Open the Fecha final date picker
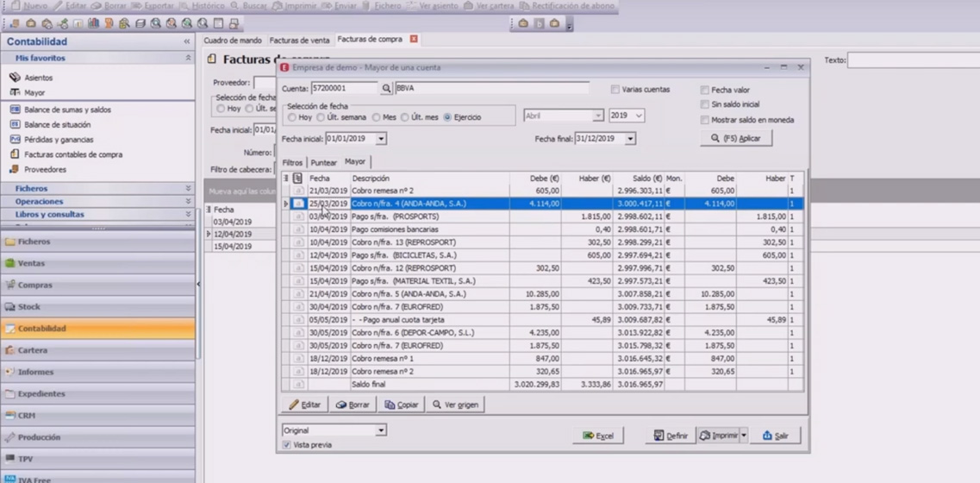Screen dimensions: 980x483 pyautogui.click(x=630, y=139)
